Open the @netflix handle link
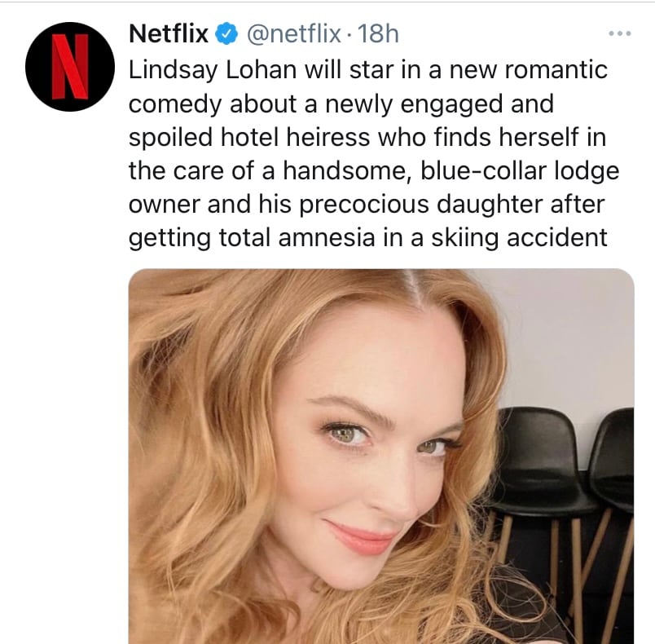 [x=292, y=34]
